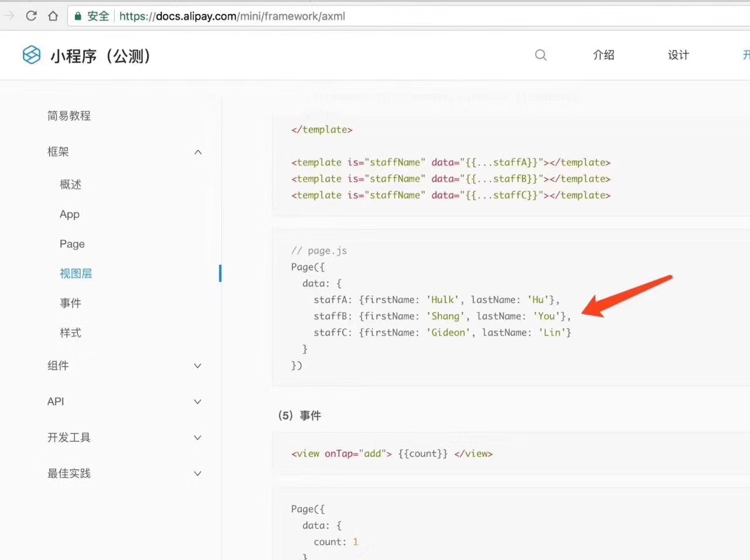The height and width of the screenshot is (560, 750).
Task: Click the template line with staffC data
Action: 451,195
